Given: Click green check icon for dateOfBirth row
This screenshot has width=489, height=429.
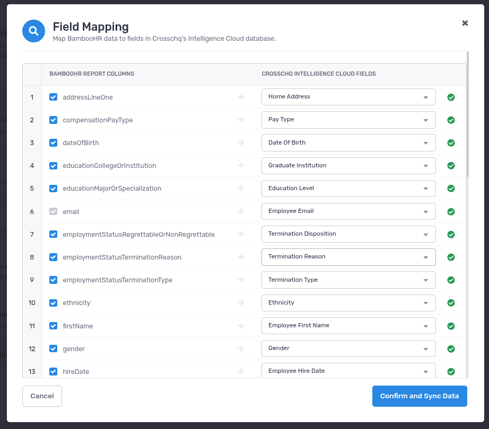Looking at the screenshot, I should [451, 143].
